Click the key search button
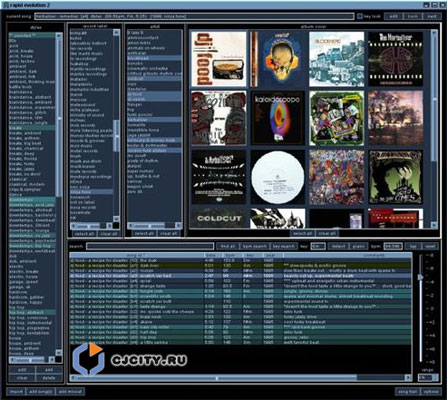Image resolution: width=447 pixels, height=400 pixels. (x=284, y=246)
